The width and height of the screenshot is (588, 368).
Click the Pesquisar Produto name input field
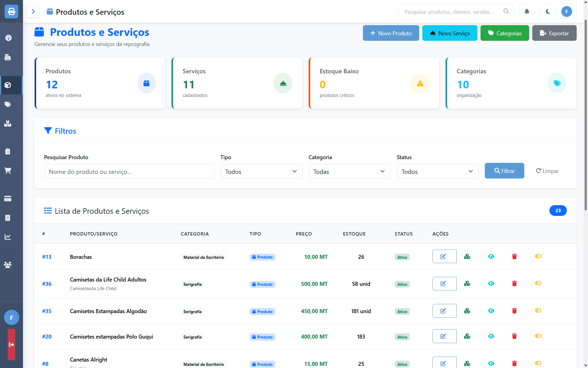(129, 171)
